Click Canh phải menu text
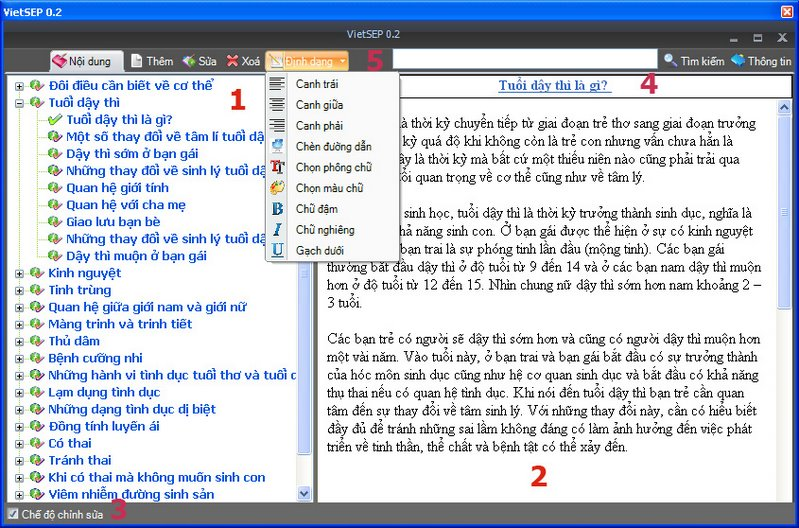The width and height of the screenshot is (799, 528). (319, 125)
